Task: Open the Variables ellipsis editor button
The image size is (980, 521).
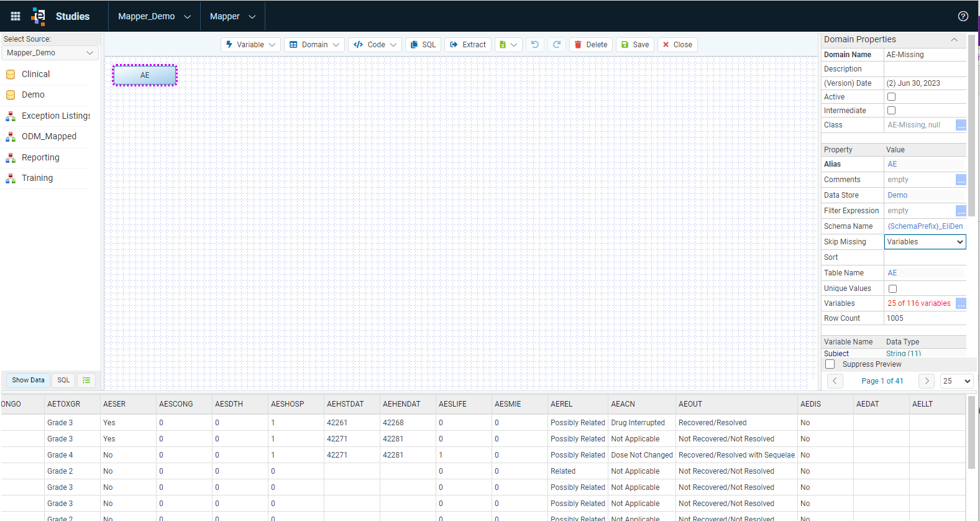Action: [961, 303]
